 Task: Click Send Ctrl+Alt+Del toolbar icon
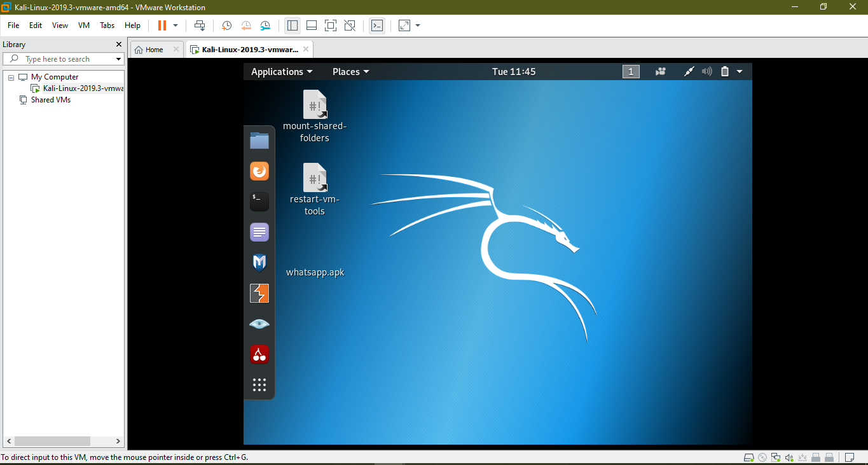click(x=200, y=25)
